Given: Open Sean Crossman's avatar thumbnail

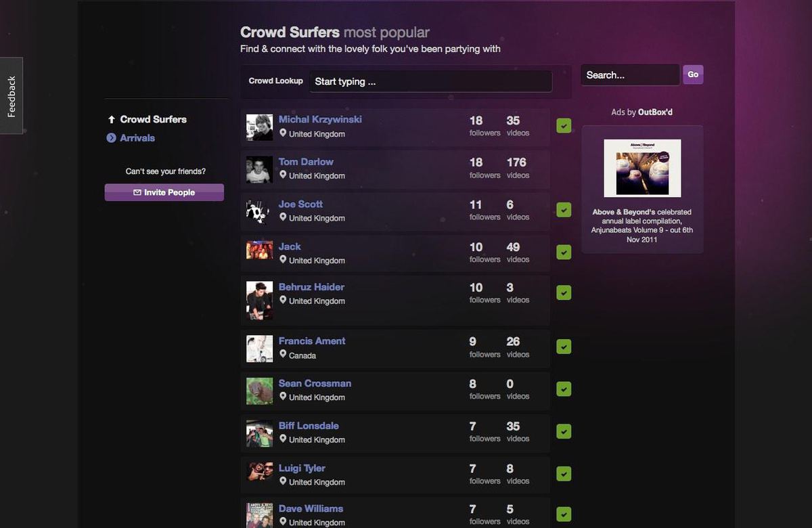Looking at the screenshot, I should pyautogui.click(x=259, y=391).
